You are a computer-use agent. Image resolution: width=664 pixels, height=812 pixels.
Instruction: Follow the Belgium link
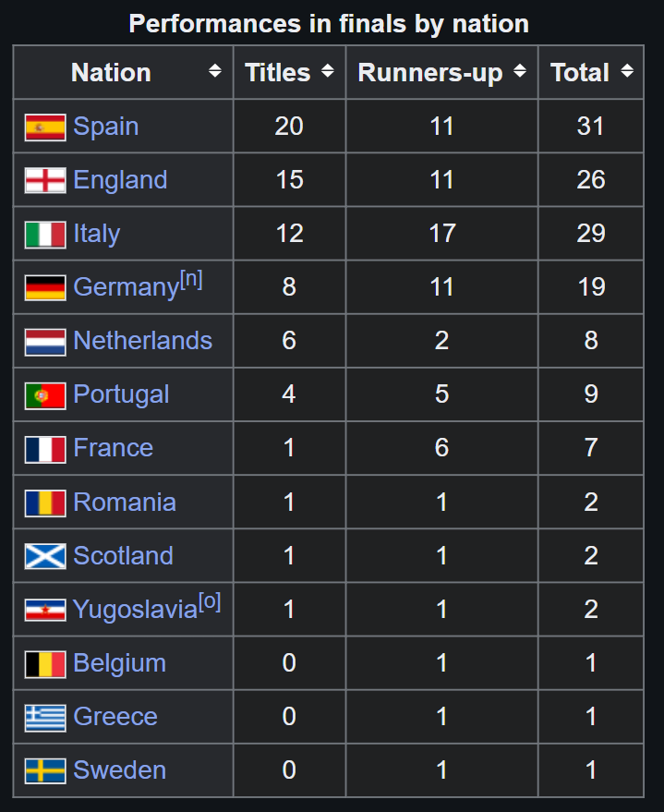pos(119,663)
